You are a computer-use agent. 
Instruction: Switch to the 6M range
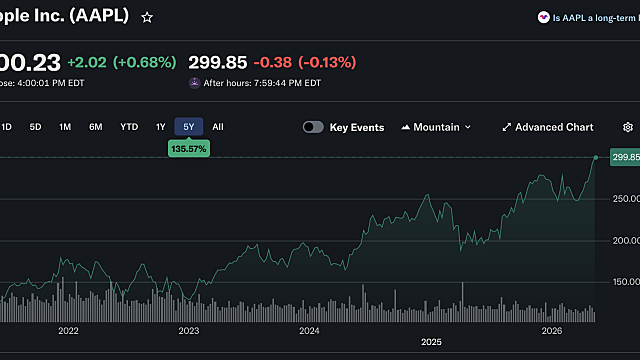(x=96, y=127)
